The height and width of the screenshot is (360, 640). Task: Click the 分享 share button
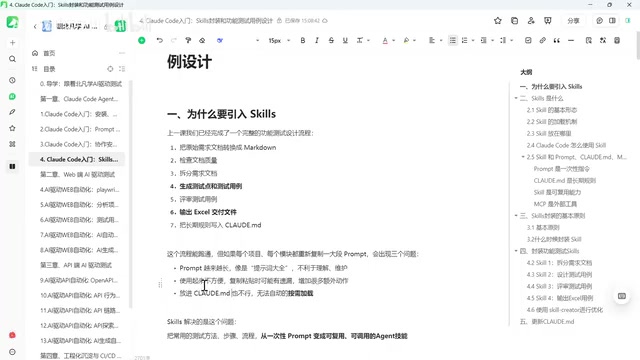point(573,20)
